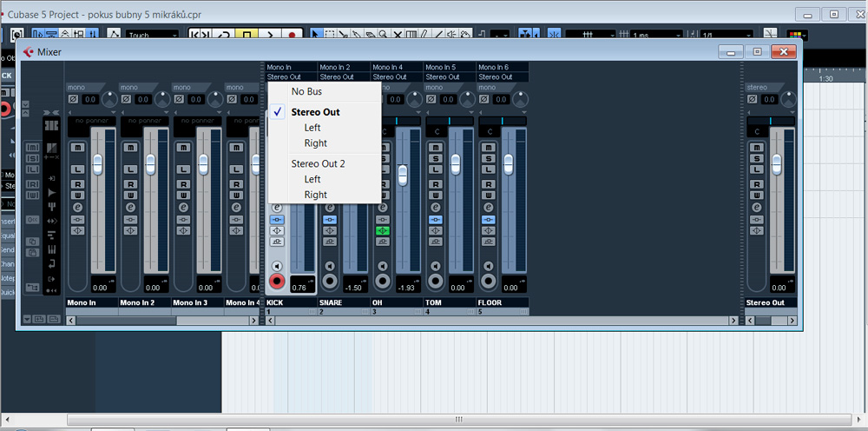Open the color palette icon in toolbar
Image resolution: width=868 pixels, height=431 pixels.
[x=795, y=35]
